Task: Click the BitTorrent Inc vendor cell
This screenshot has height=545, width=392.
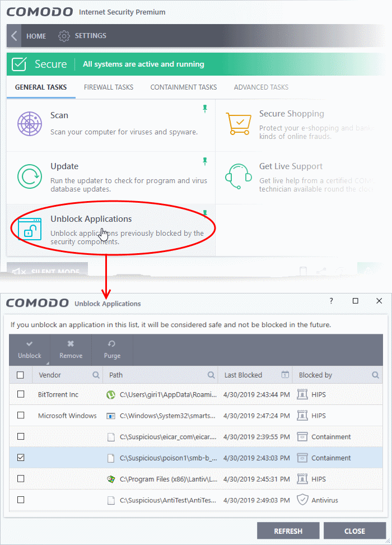Action: (x=58, y=394)
